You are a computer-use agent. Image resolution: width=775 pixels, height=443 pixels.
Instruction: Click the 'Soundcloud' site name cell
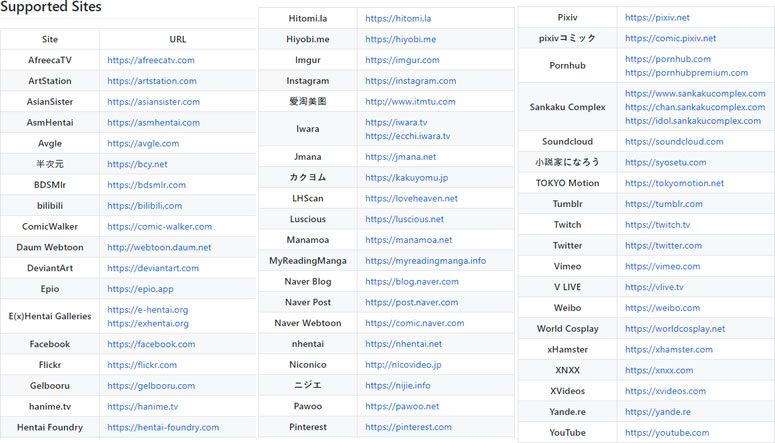click(567, 141)
